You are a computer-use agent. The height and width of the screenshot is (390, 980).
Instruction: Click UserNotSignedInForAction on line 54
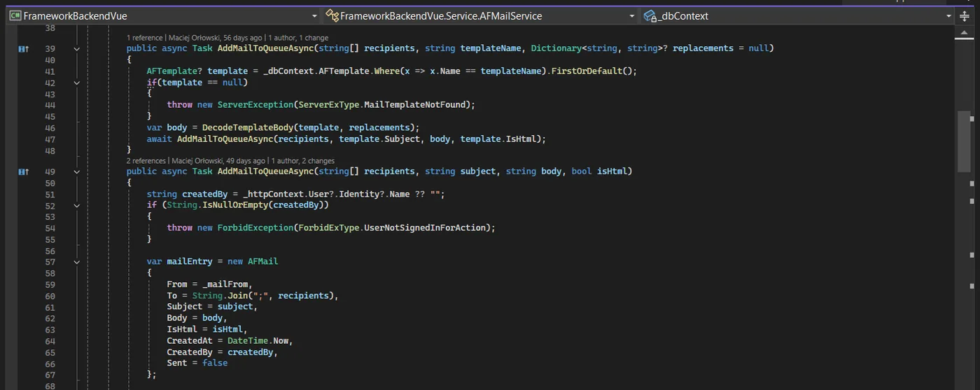pyautogui.click(x=426, y=228)
